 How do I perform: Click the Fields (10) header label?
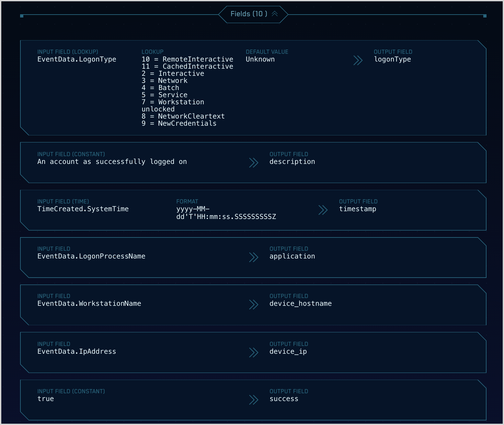[x=249, y=14]
